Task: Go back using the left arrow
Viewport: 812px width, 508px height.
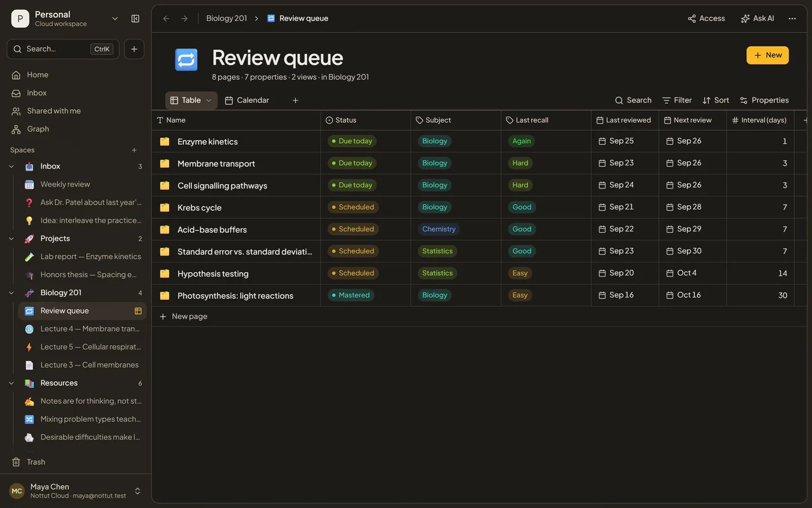Action: [x=166, y=19]
